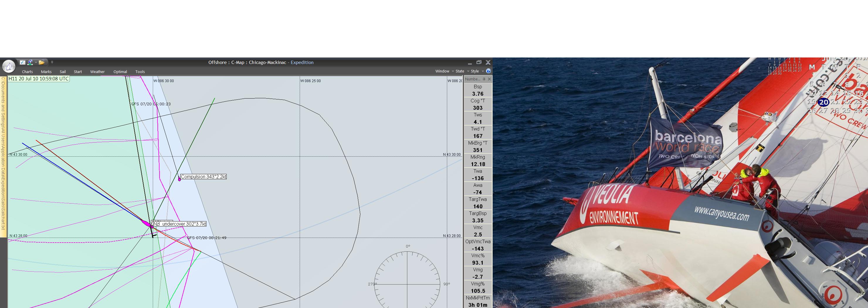
Task: Click the Bsp label in Numbers panel
Action: (x=478, y=87)
